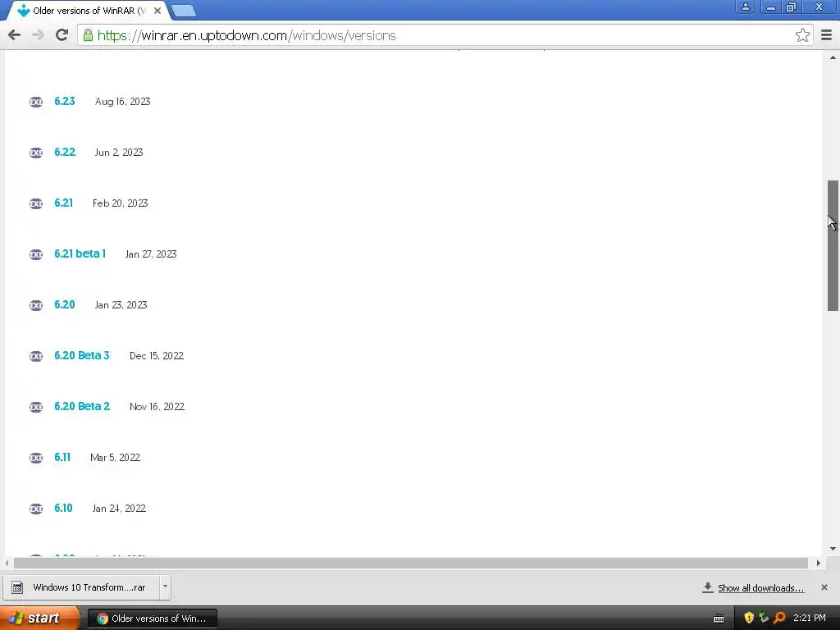The height and width of the screenshot is (630, 840).
Task: Click the vertical scrollbar thumb
Action: click(x=833, y=245)
